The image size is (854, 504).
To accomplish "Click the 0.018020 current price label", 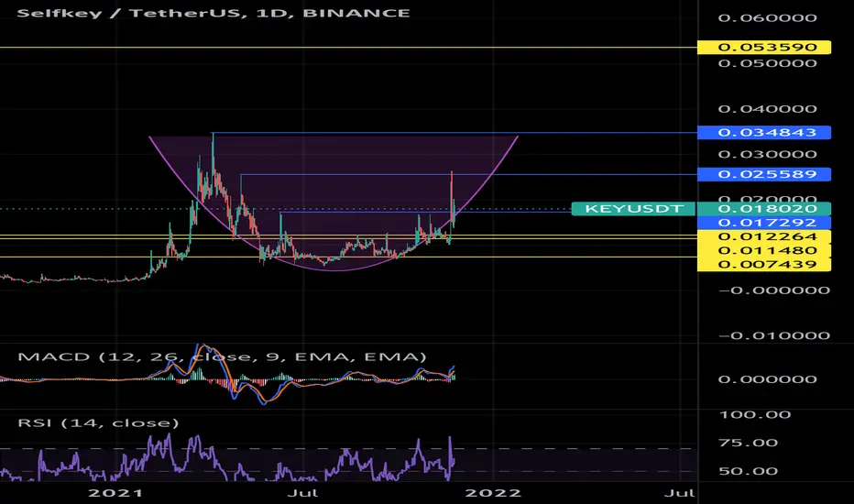I will coord(764,209).
